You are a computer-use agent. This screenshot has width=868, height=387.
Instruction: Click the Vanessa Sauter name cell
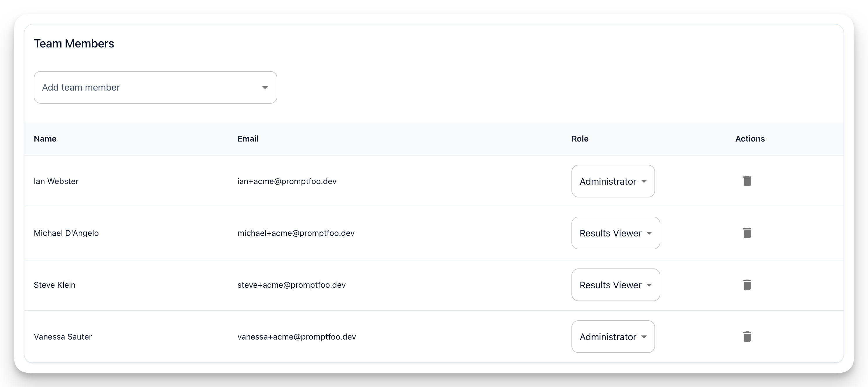tap(63, 337)
